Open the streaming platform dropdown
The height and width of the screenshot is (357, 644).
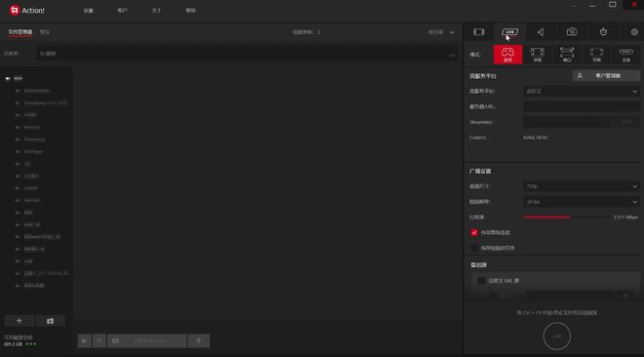582,91
